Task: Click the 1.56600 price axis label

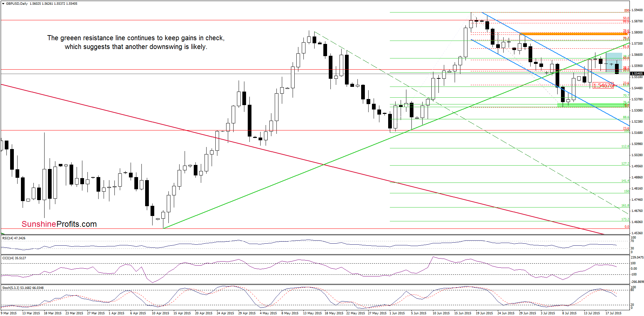Action: (637, 55)
